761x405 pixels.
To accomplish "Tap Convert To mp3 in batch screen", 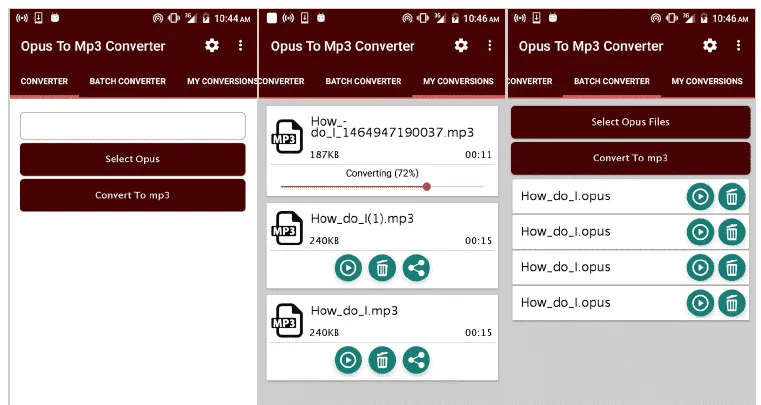I will tap(630, 158).
